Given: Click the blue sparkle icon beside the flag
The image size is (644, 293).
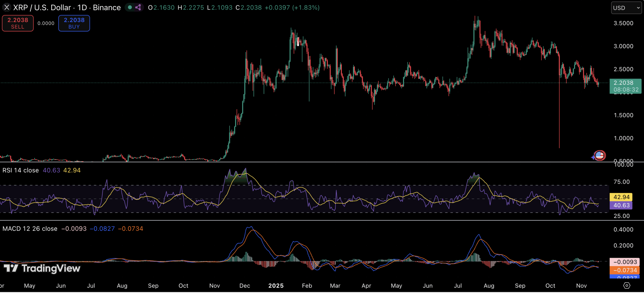Looking at the screenshot, I should point(593,158).
